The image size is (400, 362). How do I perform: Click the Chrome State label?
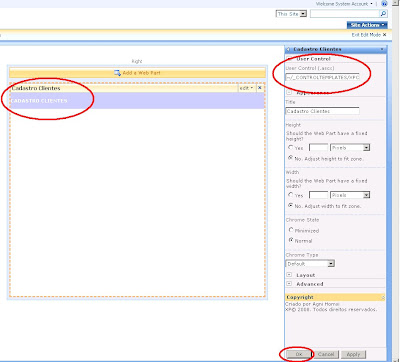click(302, 220)
